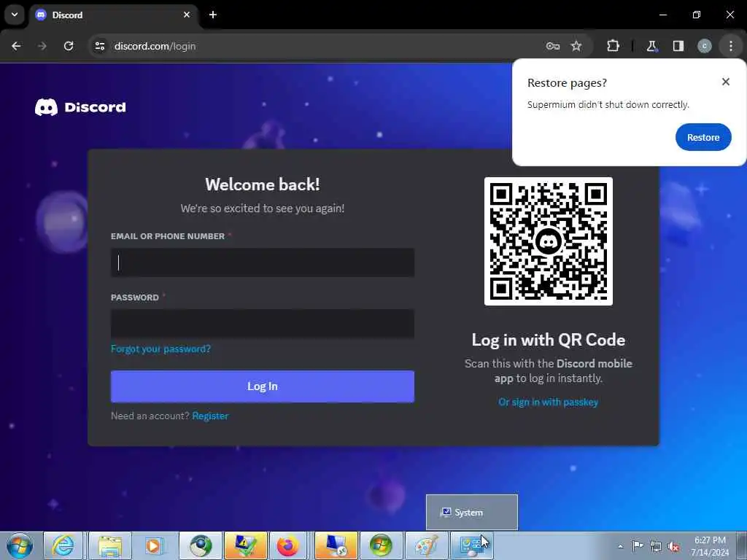747x560 pixels.
Task: Open the muted volume tray icon
Action: click(x=673, y=546)
